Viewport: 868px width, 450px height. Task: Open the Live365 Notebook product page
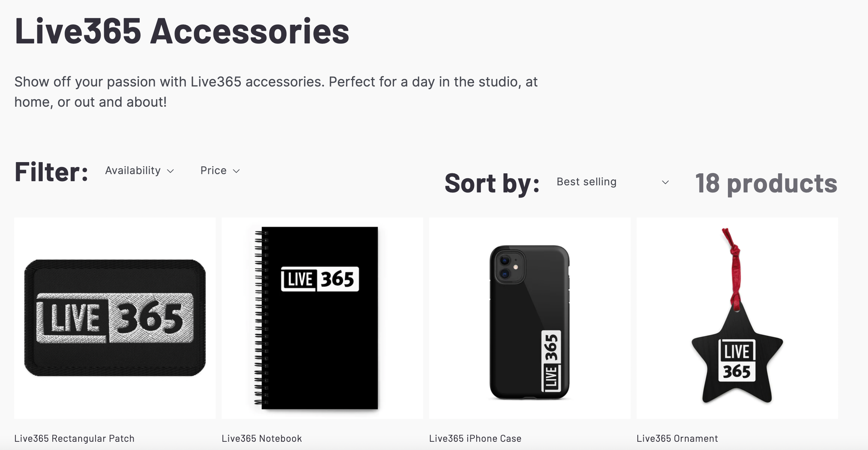(262, 438)
